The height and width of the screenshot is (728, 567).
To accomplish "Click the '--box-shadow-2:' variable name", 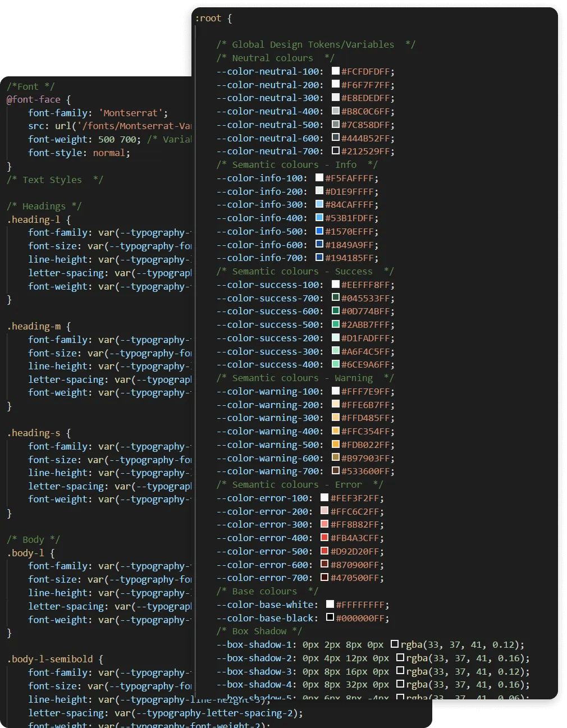I will pyautogui.click(x=257, y=658).
